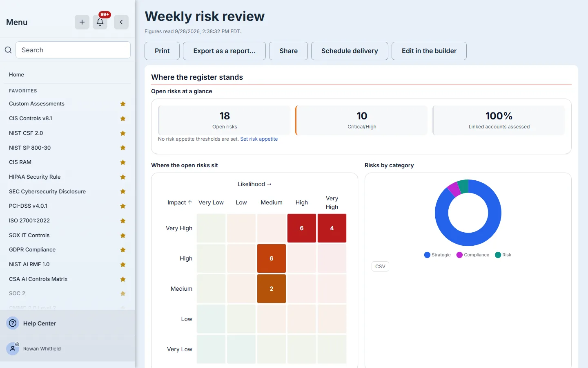Screen dimensions: 588x368
Task: Navigate to GDPR Compliance
Action: (x=32, y=250)
